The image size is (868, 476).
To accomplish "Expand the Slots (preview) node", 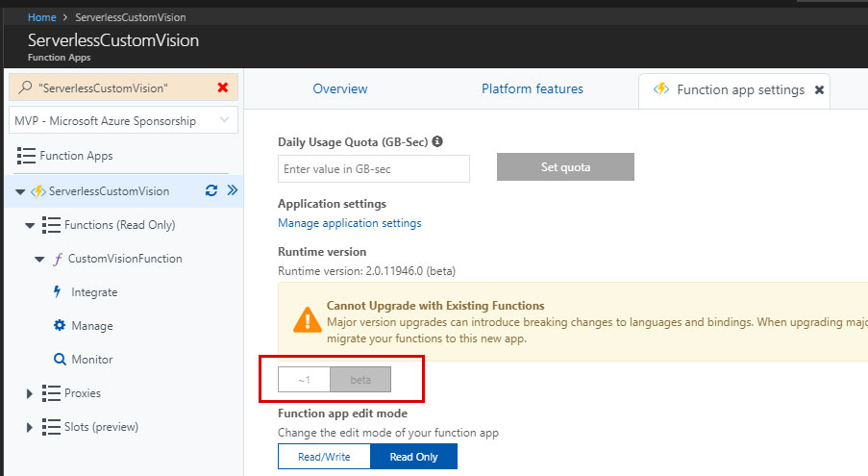I will click(30, 427).
